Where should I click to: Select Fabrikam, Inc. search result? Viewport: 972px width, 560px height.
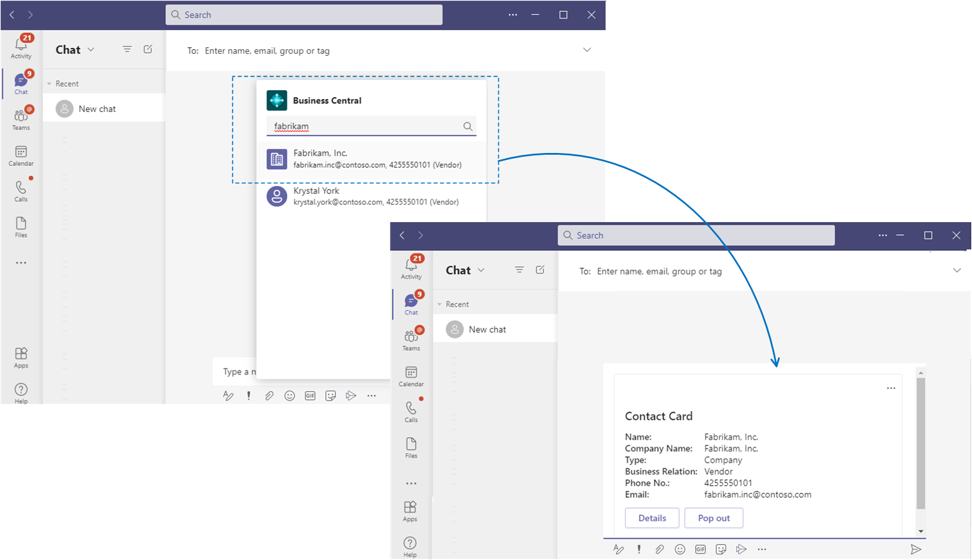[371, 159]
